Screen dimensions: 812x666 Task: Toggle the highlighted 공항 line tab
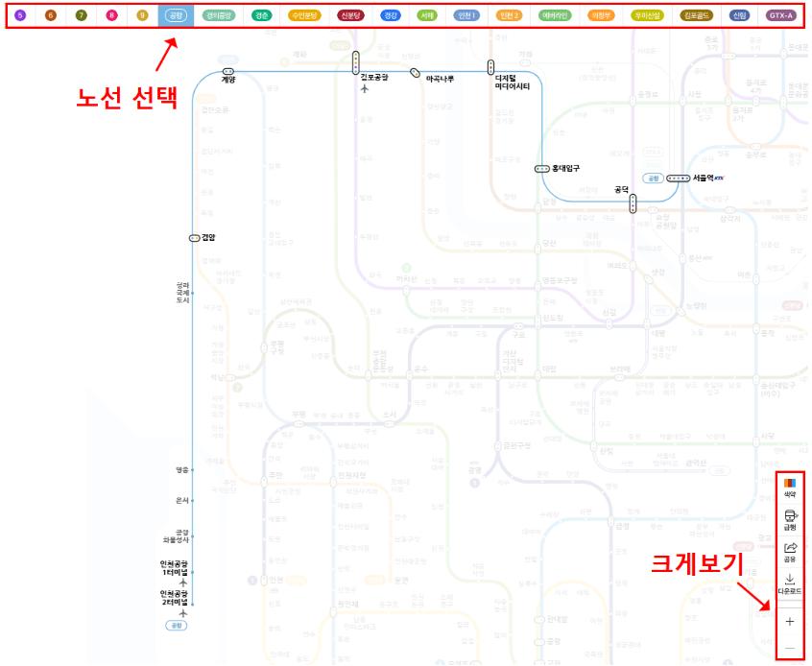174,15
